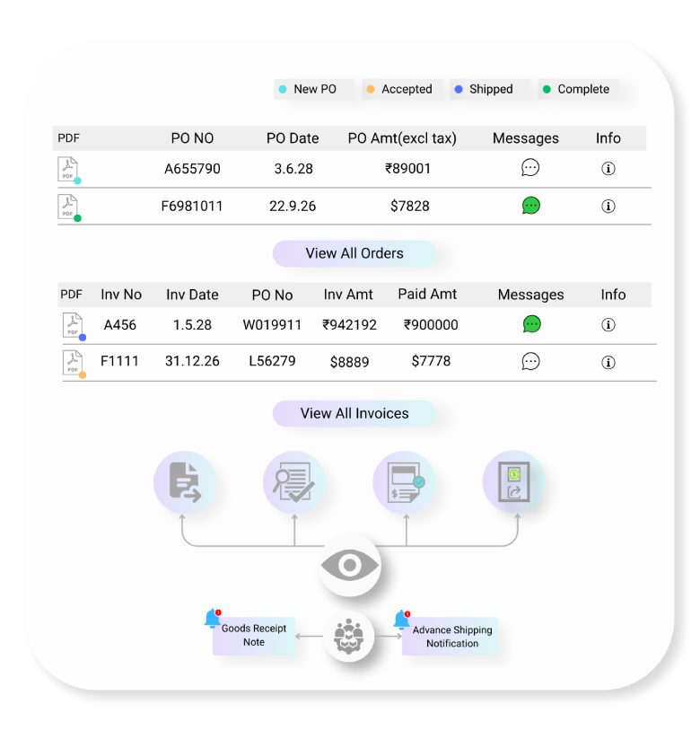Click PO Amt(excl tax) column header
The image size is (700, 731).
402,138
